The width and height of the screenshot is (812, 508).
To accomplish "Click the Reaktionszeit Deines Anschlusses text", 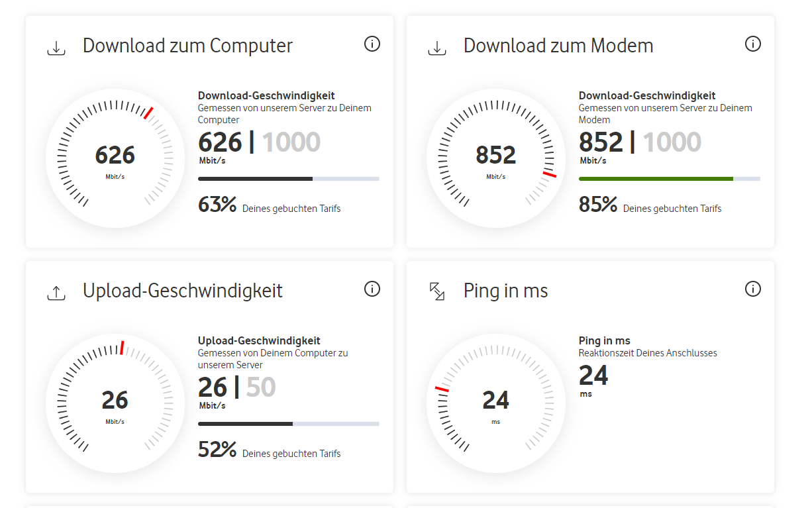I will tap(648, 353).
